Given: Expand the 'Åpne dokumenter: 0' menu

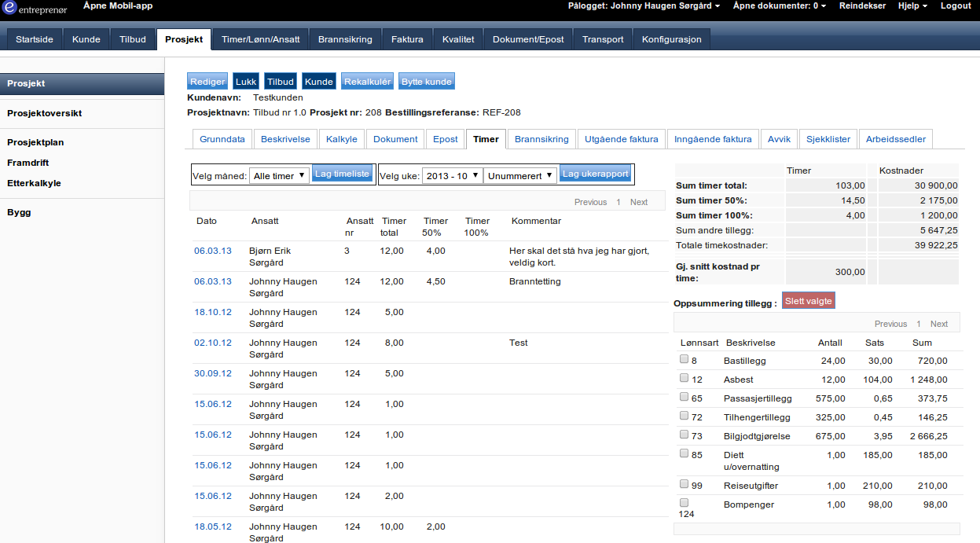Looking at the screenshot, I should (780, 6).
